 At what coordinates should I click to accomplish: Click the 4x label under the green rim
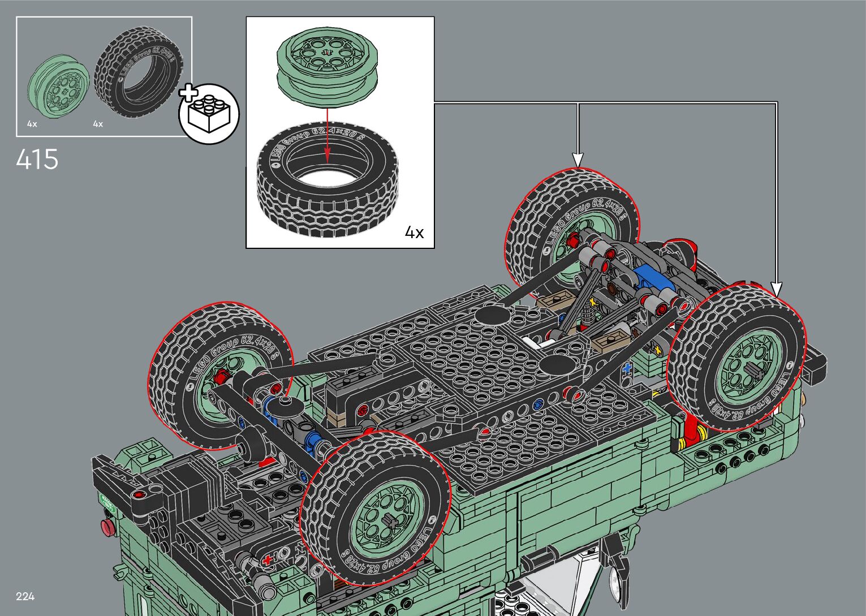pos(32,124)
